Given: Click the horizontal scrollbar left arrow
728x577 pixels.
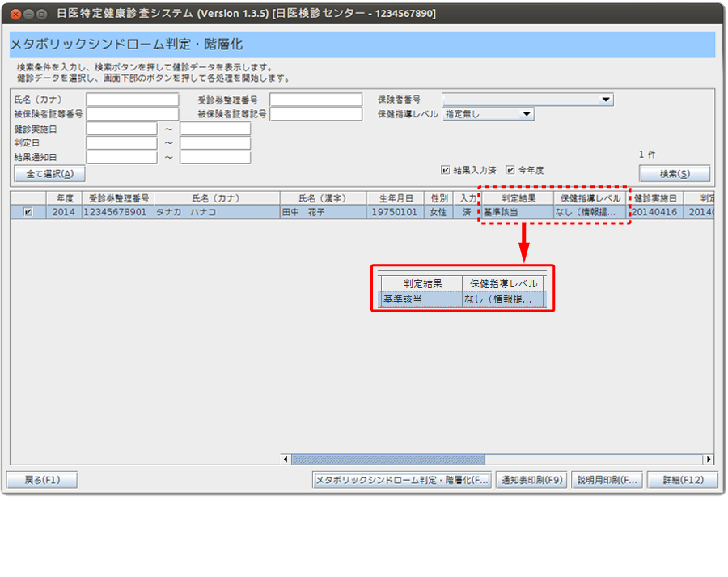Looking at the screenshot, I should click(286, 460).
